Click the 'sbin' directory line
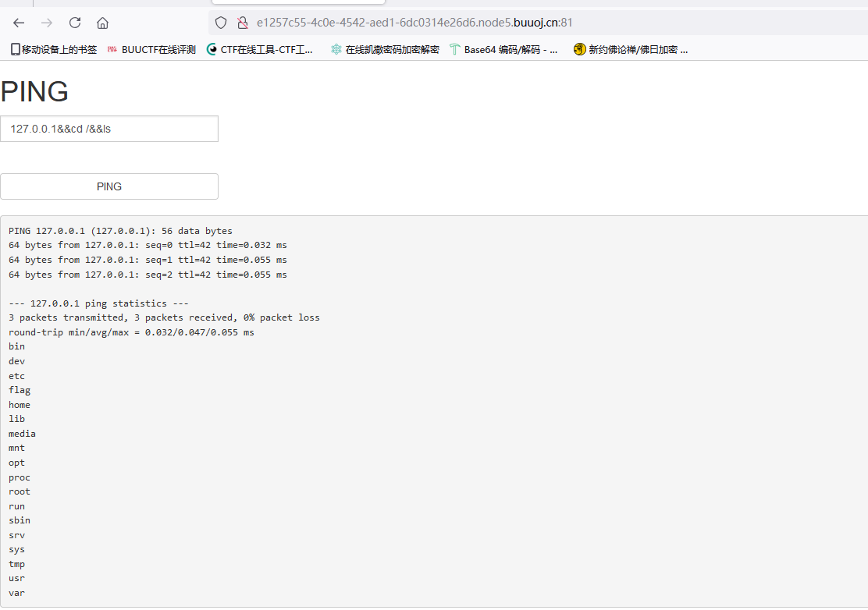 pyautogui.click(x=20, y=520)
